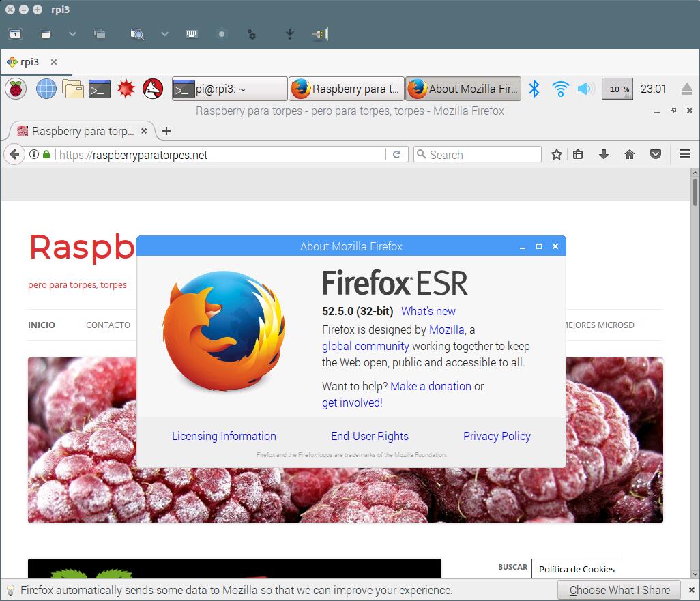Click the Pocket icon in the Firefox toolbar
The width and height of the screenshot is (700, 601).
(656, 155)
